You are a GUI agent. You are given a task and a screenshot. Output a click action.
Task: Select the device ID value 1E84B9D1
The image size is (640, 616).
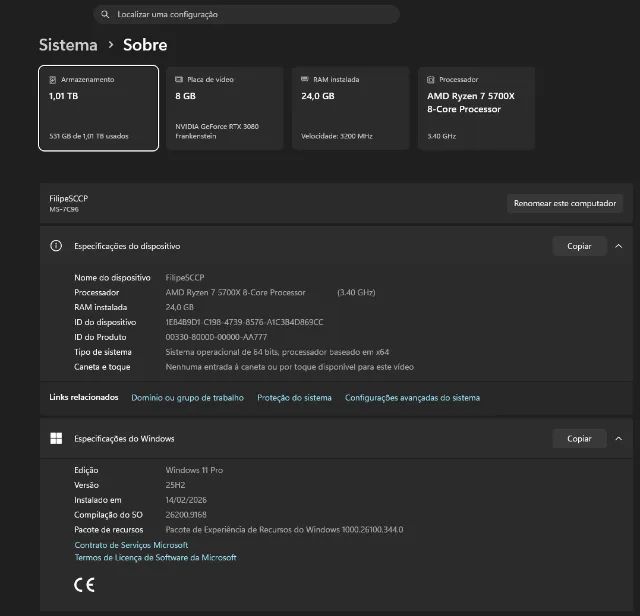244,322
